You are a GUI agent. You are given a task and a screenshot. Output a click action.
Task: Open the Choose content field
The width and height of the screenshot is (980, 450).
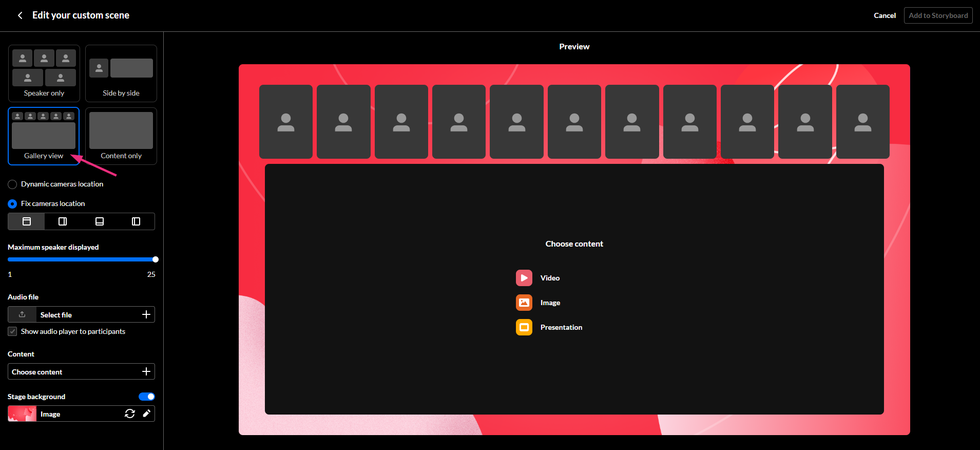(81, 371)
